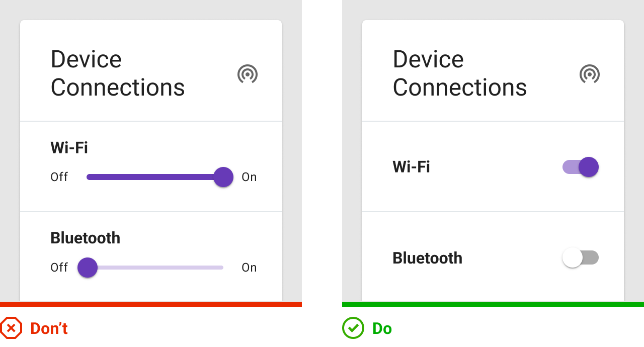
Task: Enable the Bluetooth toggle switch
Action: pos(581,257)
